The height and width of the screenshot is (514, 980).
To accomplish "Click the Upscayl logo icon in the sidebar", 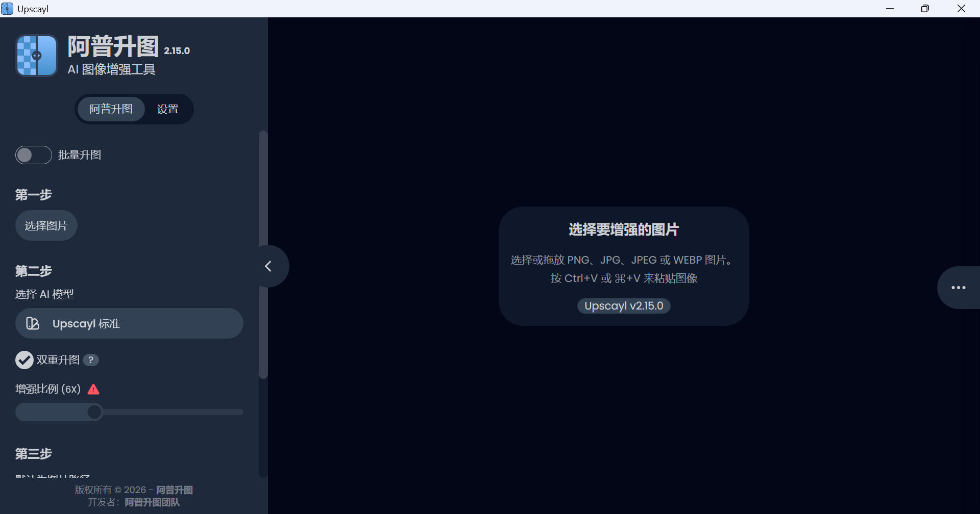I will [37, 56].
